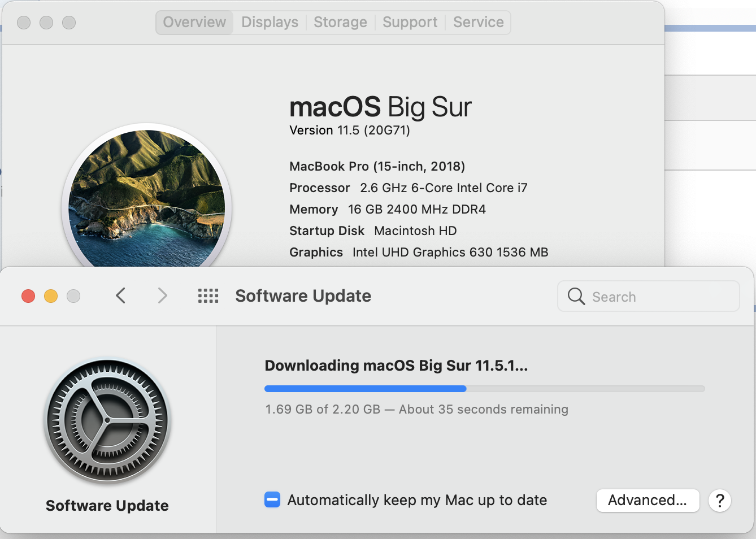Open the Storage tab
756x539 pixels.
[340, 23]
